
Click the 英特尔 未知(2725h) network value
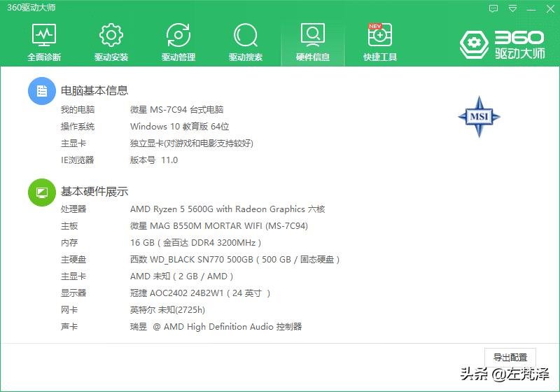[x=167, y=310]
